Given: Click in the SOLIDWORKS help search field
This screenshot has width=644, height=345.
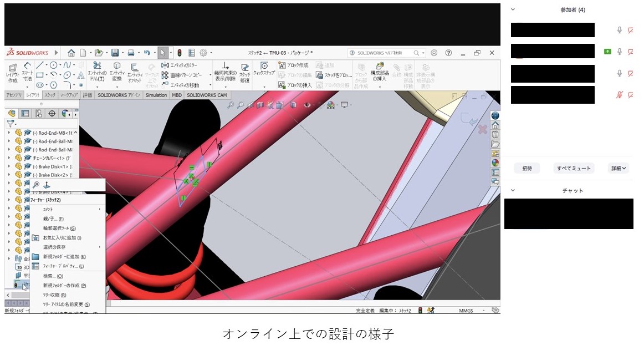Looking at the screenshot, I should [382, 53].
